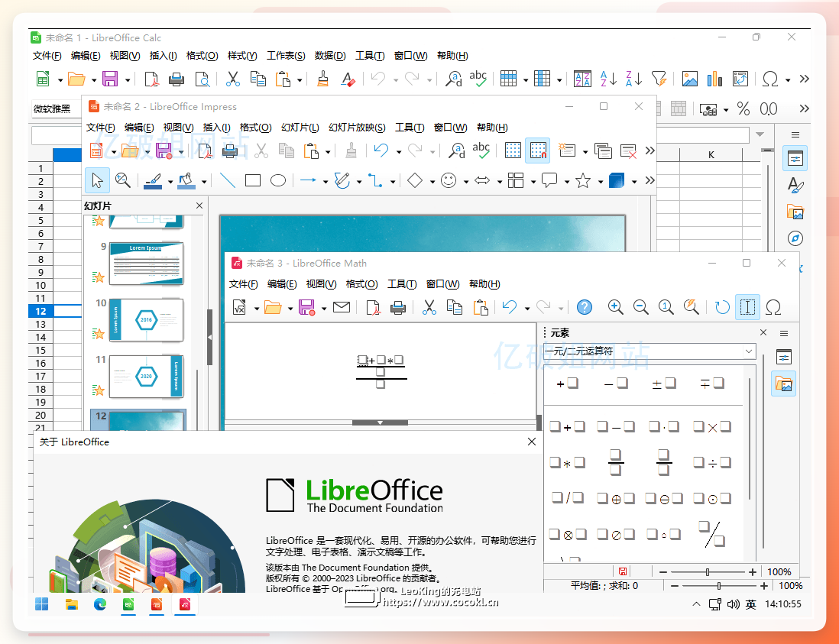This screenshot has width=839, height=644.
Task: Expand Impress symbol shapes smiley dropdown arrow
Action: tap(465, 182)
